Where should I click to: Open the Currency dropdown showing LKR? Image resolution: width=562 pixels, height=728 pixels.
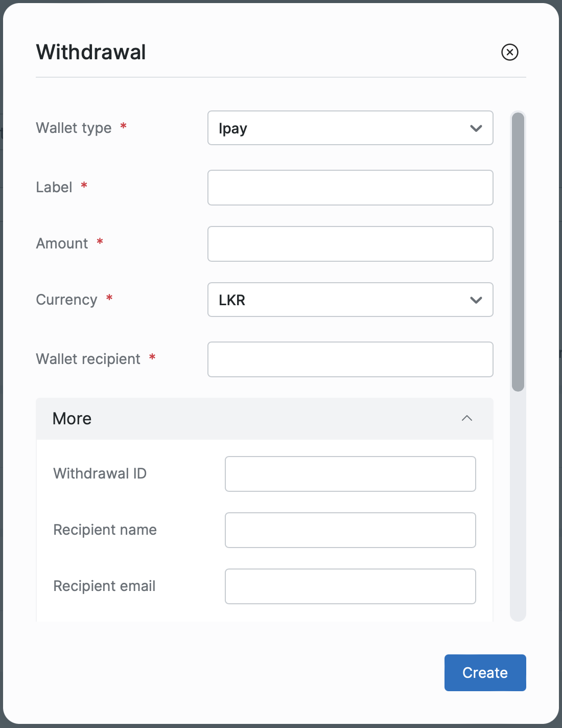coord(350,300)
